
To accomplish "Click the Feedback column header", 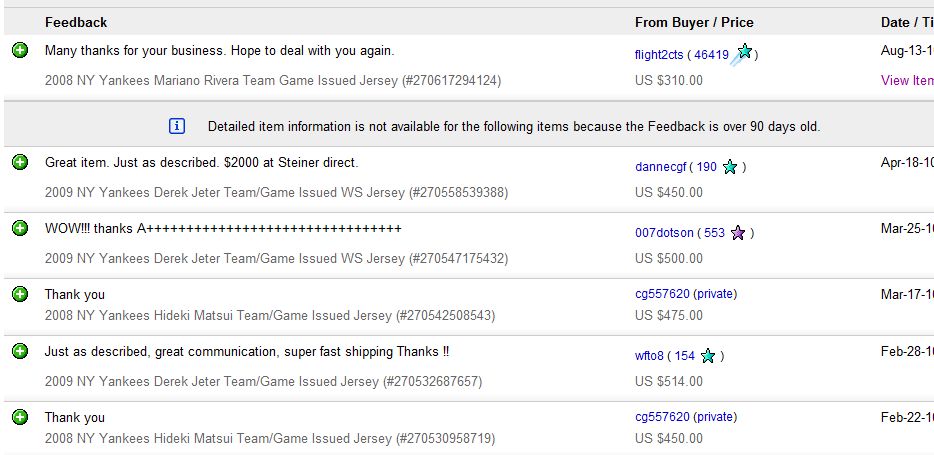I will pos(76,23).
